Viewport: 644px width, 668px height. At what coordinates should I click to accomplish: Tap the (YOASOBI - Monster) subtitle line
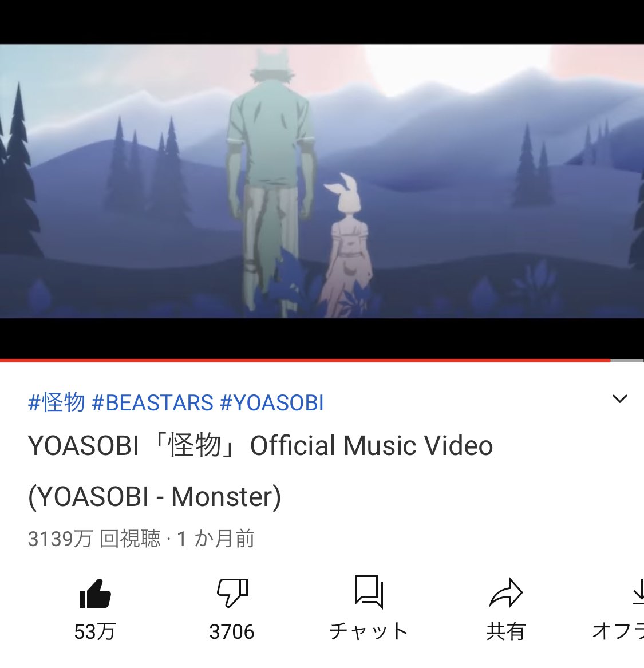point(155,497)
